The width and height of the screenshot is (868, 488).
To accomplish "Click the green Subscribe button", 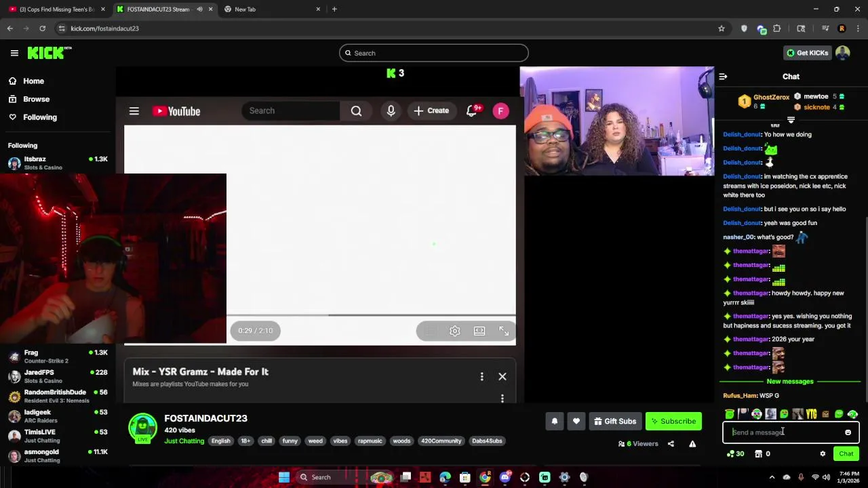I will click(673, 421).
